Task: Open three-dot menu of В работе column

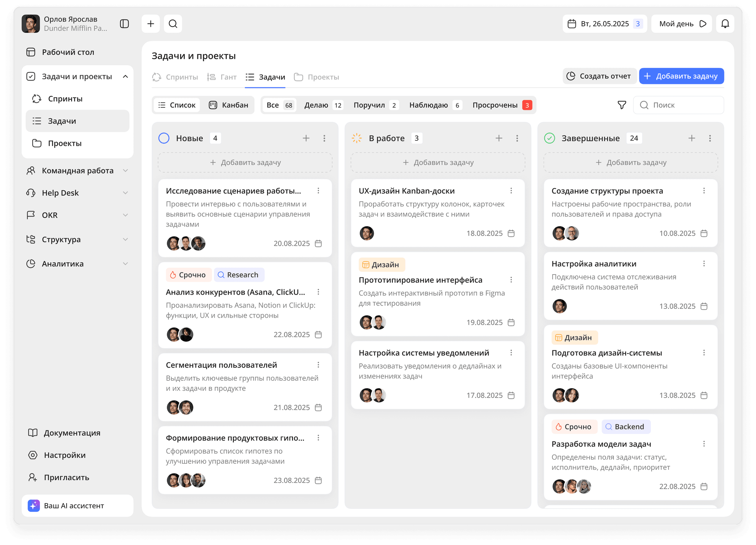Action: 517,138
